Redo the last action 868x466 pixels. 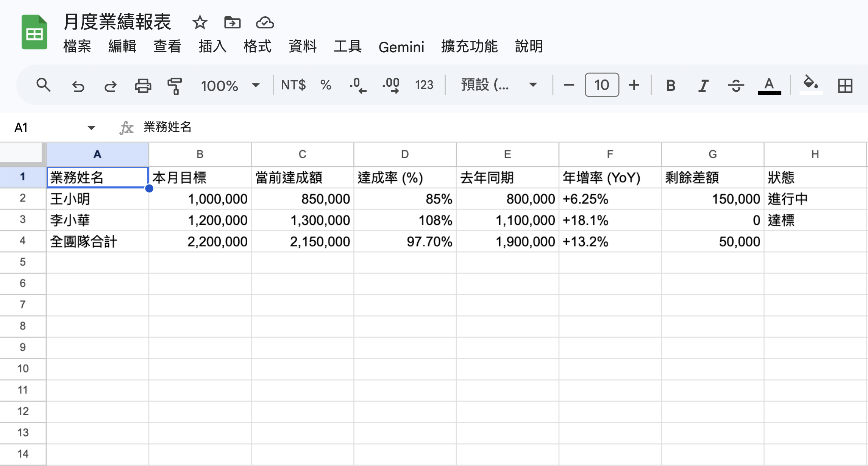[110, 85]
